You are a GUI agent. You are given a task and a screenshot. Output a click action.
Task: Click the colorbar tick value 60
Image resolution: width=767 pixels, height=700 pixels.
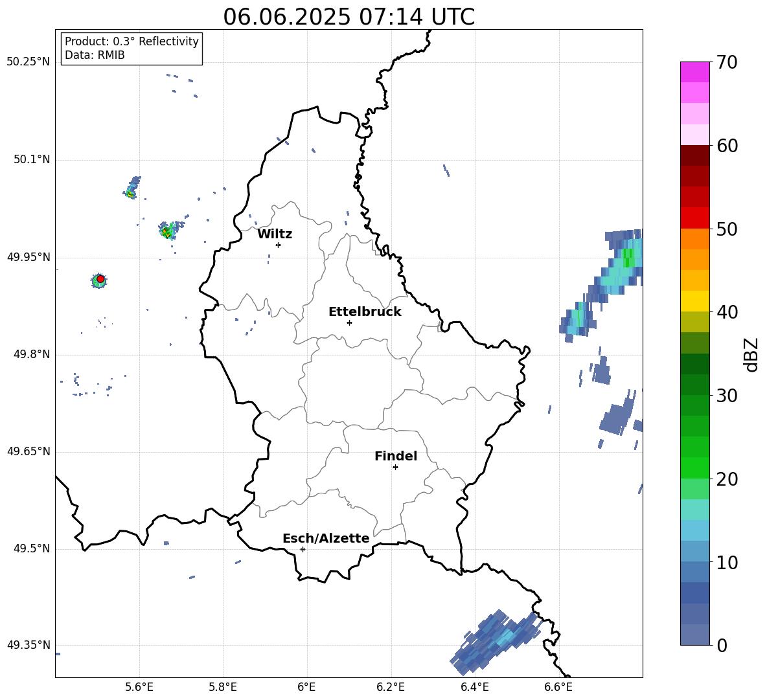pos(727,146)
